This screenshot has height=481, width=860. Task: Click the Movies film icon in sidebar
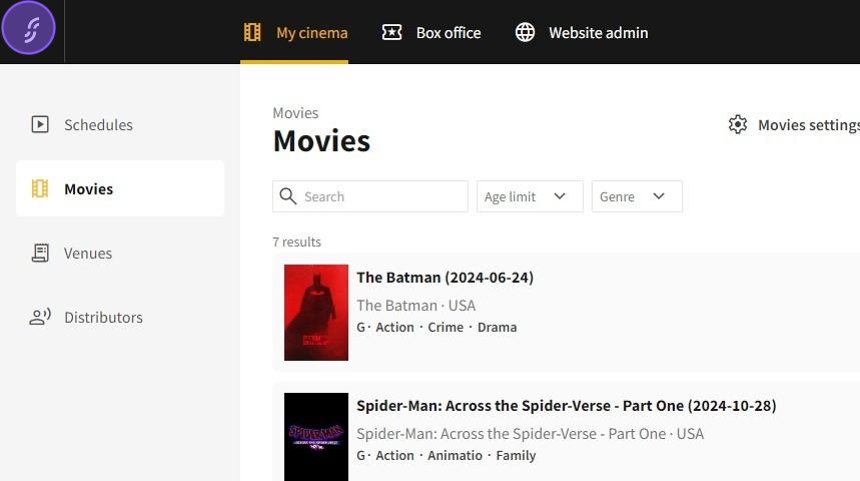[40, 189]
